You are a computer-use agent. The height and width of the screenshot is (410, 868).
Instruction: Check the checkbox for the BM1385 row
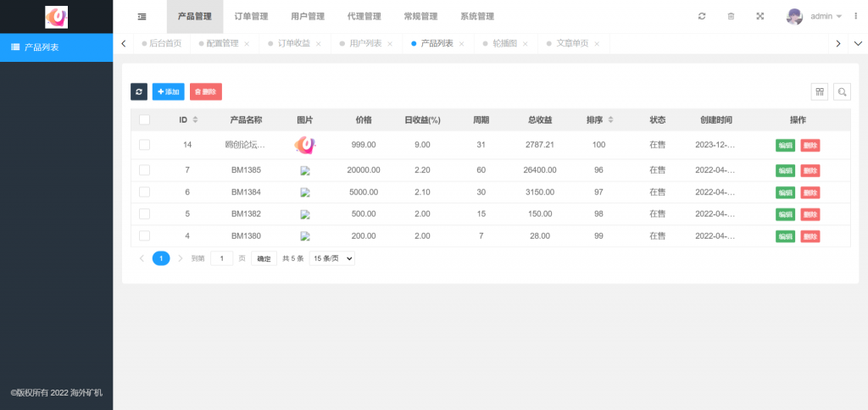[x=144, y=170]
